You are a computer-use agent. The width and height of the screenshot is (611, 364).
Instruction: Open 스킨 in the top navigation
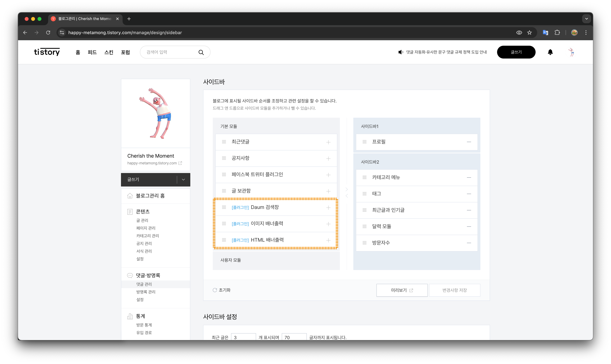(x=109, y=52)
